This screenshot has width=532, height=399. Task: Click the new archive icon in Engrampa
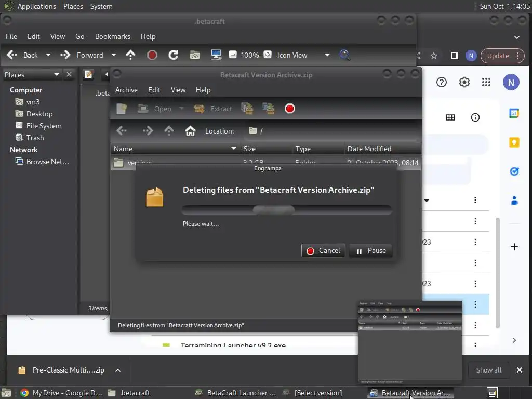122,109
